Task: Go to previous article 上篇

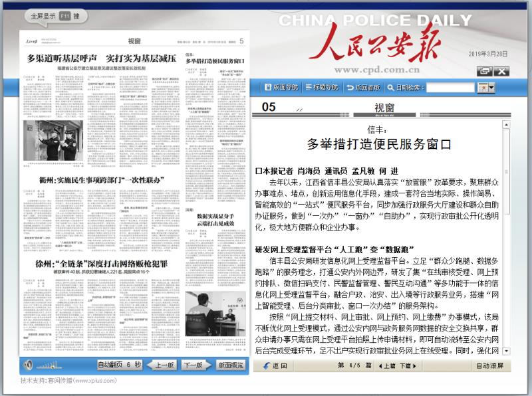Action: [387, 365]
